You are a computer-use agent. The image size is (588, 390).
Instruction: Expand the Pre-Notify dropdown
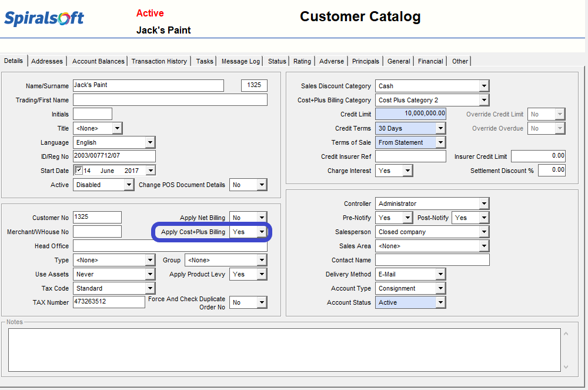tap(407, 218)
